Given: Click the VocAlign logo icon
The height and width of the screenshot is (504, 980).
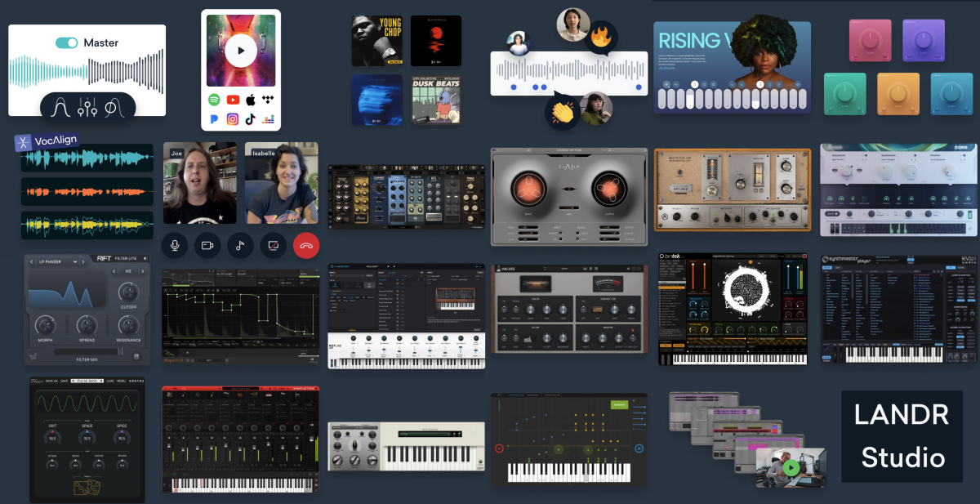Looking at the screenshot, I should pos(23,142).
